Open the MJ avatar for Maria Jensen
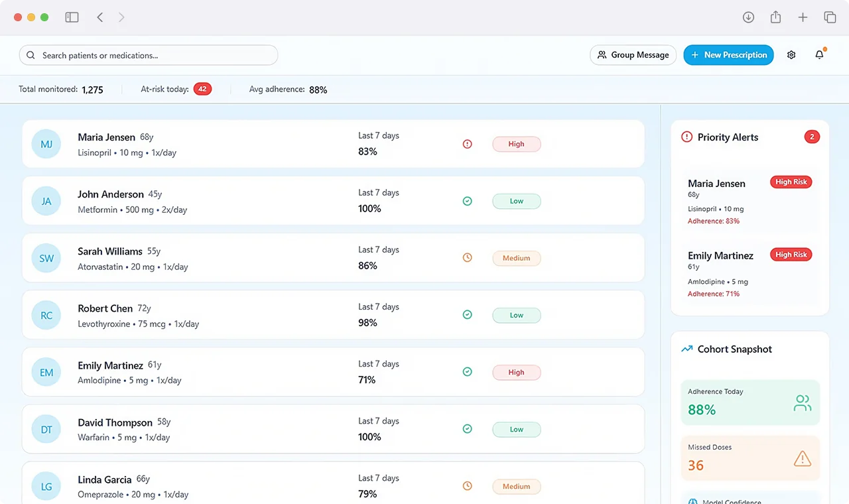Screen dimensions: 849x504 (x=46, y=144)
